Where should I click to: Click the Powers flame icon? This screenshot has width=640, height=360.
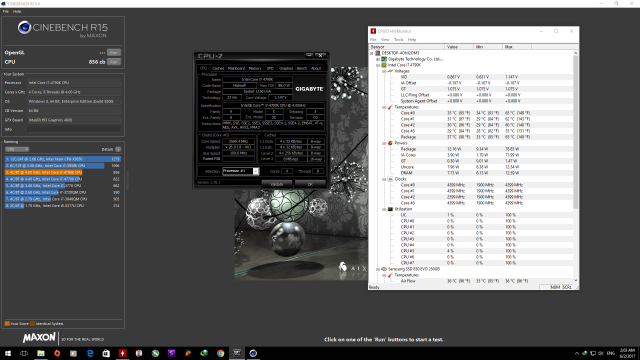[390, 143]
